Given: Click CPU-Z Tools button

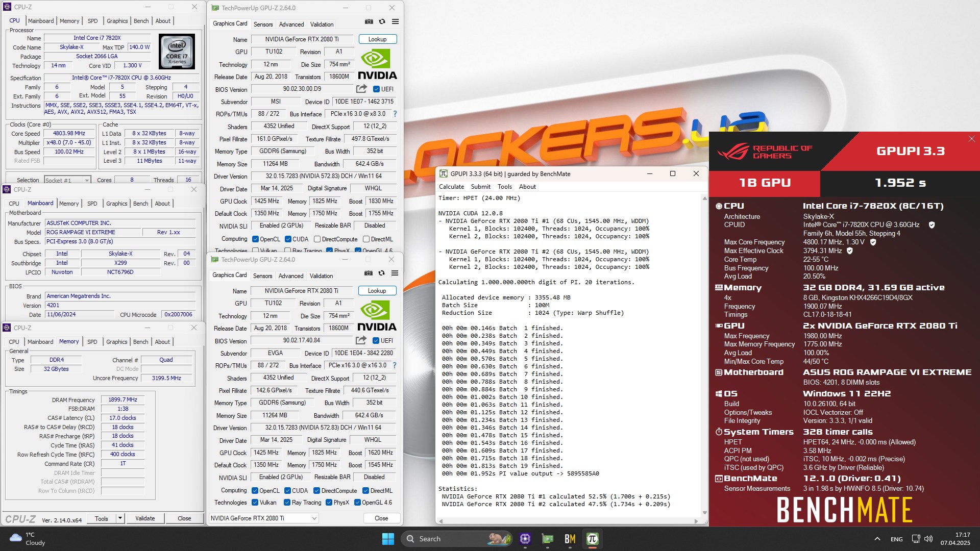Looking at the screenshot, I should click(102, 518).
